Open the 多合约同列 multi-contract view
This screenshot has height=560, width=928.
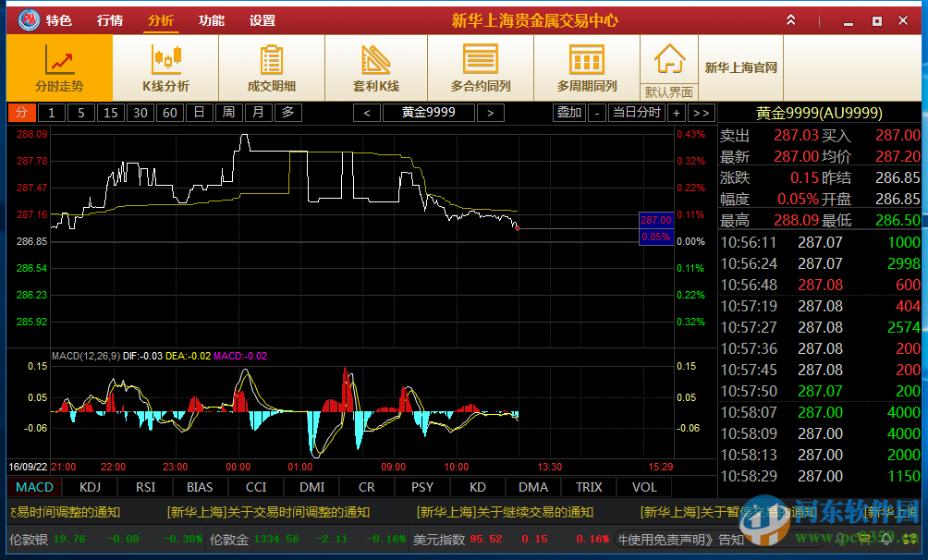point(480,67)
